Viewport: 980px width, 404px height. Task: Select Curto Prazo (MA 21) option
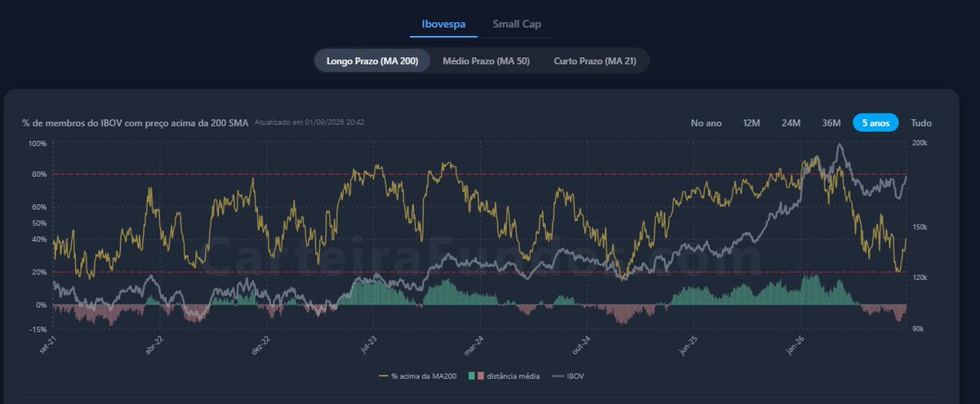(x=594, y=61)
